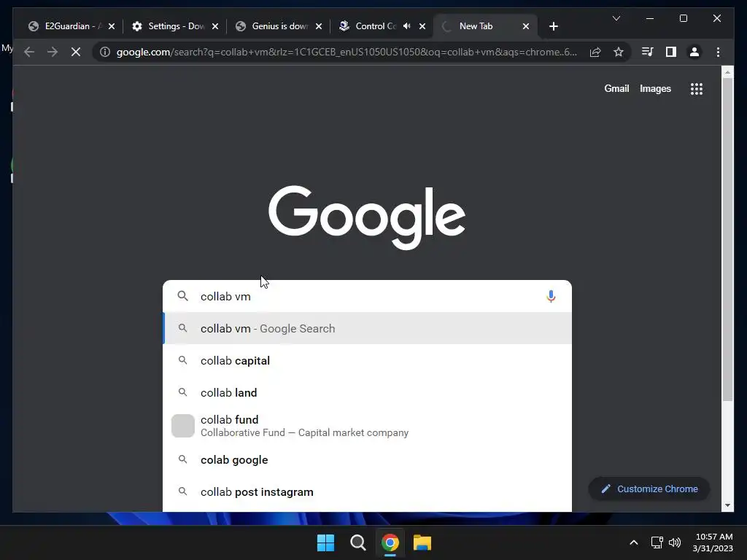747x560 pixels.
Task: Click Customize Chrome button
Action: (649, 489)
